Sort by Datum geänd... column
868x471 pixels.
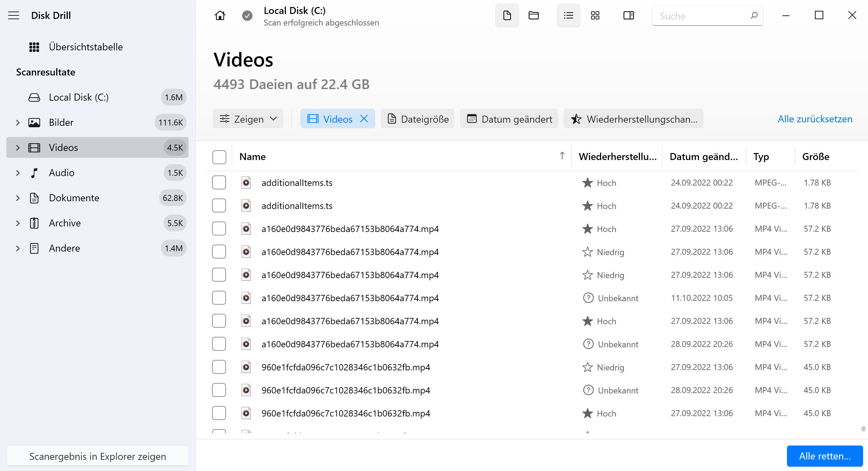[x=703, y=157]
